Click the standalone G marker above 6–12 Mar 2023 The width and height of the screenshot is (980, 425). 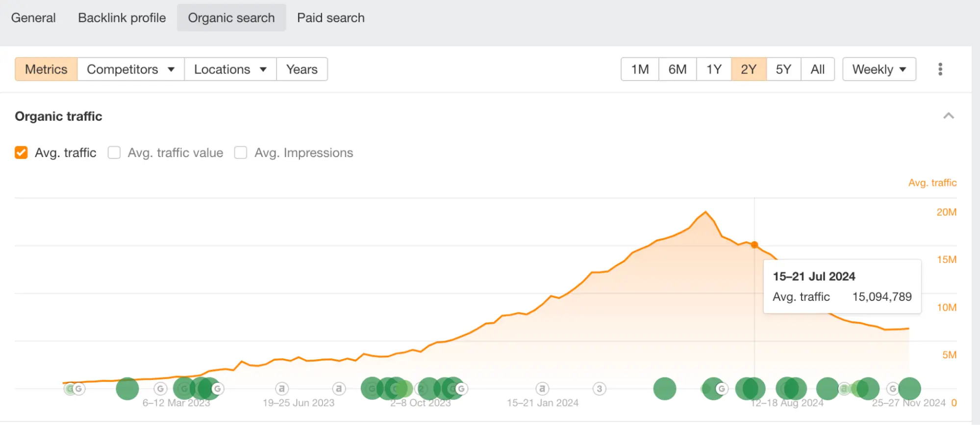click(160, 389)
